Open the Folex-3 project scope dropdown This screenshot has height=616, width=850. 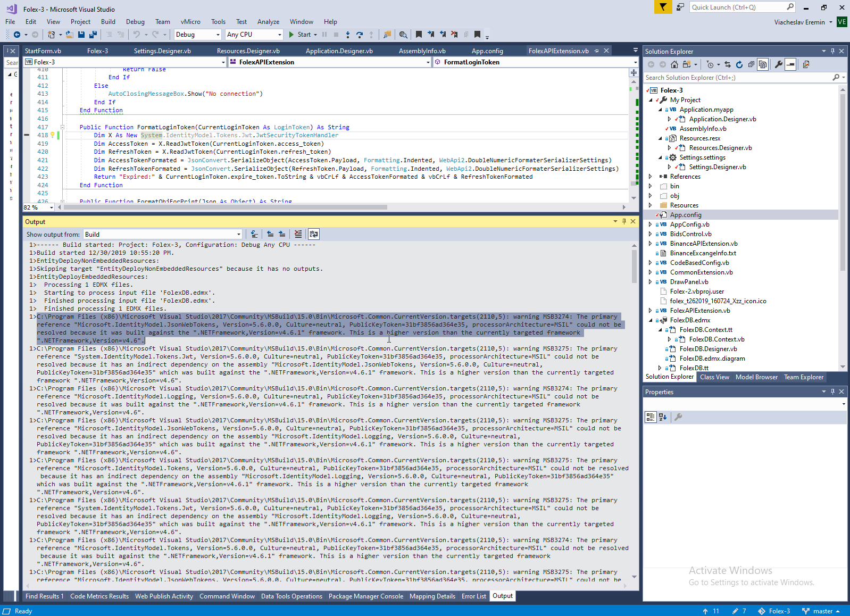(125, 62)
